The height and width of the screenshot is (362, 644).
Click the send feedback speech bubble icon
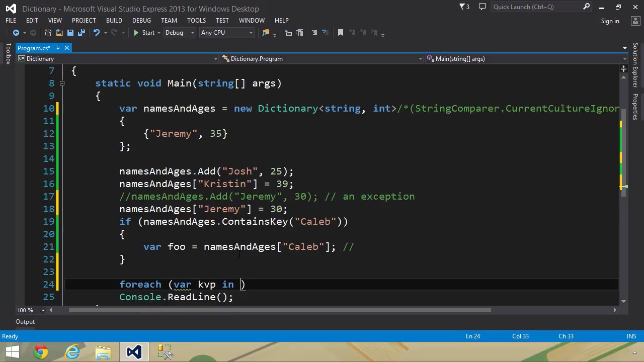pyautogui.click(x=482, y=7)
